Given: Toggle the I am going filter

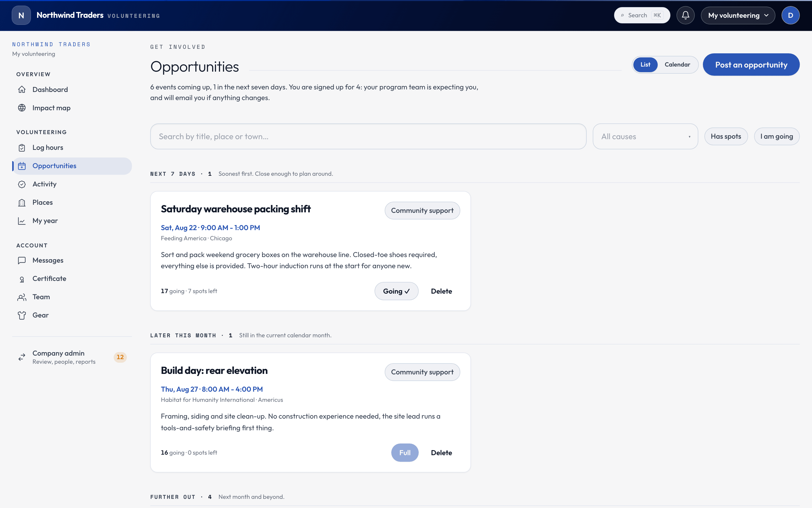Looking at the screenshot, I should [x=776, y=136].
